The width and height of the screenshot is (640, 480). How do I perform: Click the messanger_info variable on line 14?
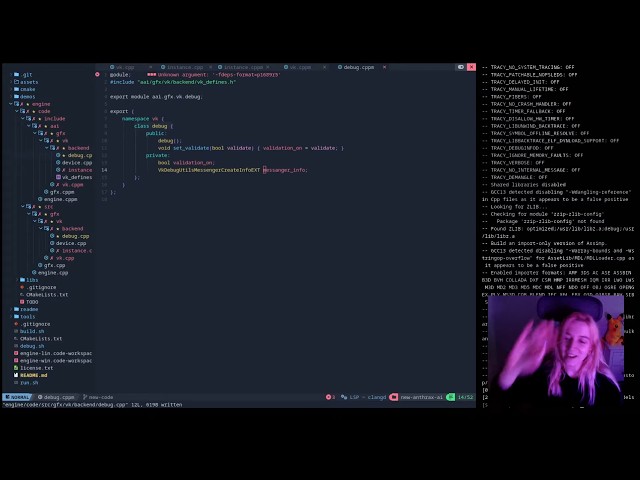coord(284,170)
